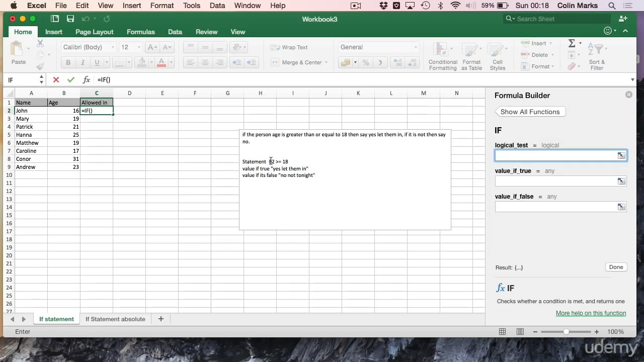Open the Calibri (Body) font dropdown
Viewport: 644px width, 362px height.
pos(112,47)
